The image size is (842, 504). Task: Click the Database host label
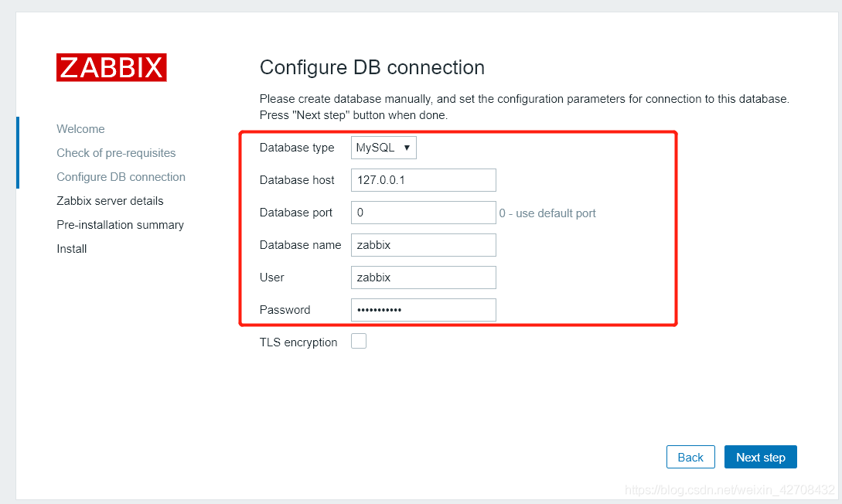[297, 180]
